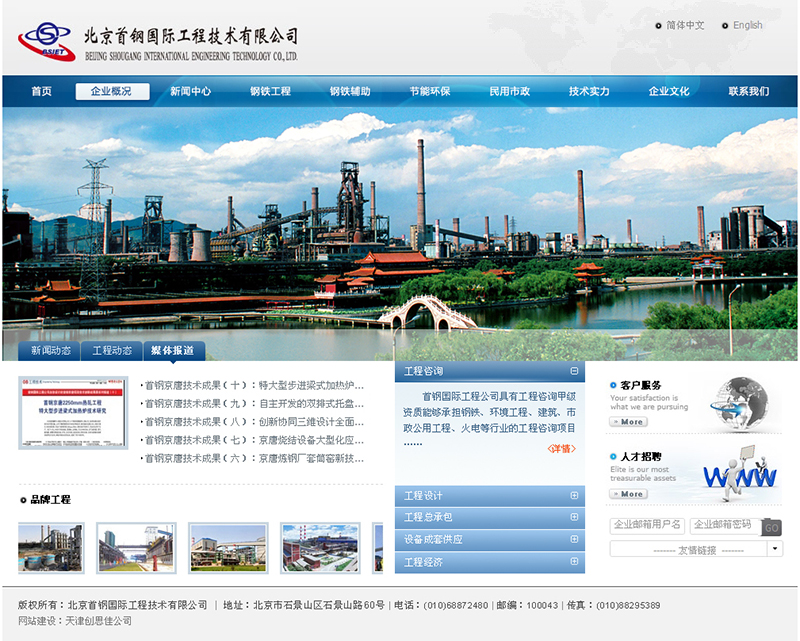The height and width of the screenshot is (641, 800).
Task: Open the 节能环保 navigation menu
Action: 430,91
